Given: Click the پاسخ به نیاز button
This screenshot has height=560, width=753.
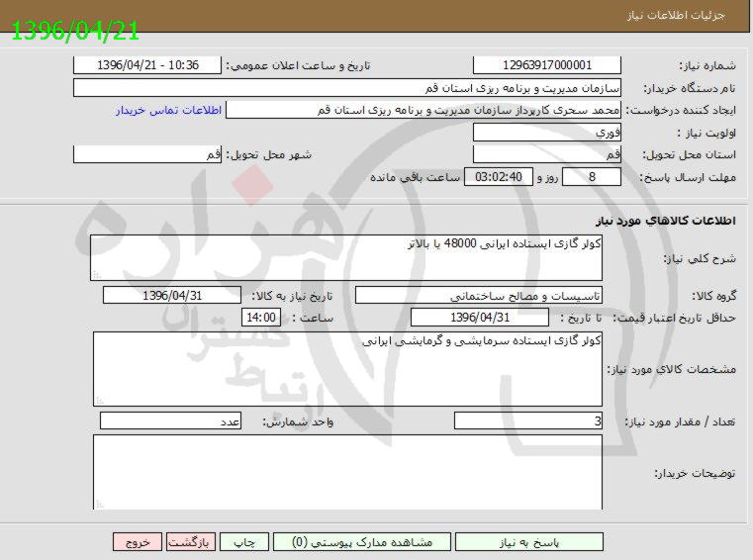Looking at the screenshot, I should tap(528, 542).
